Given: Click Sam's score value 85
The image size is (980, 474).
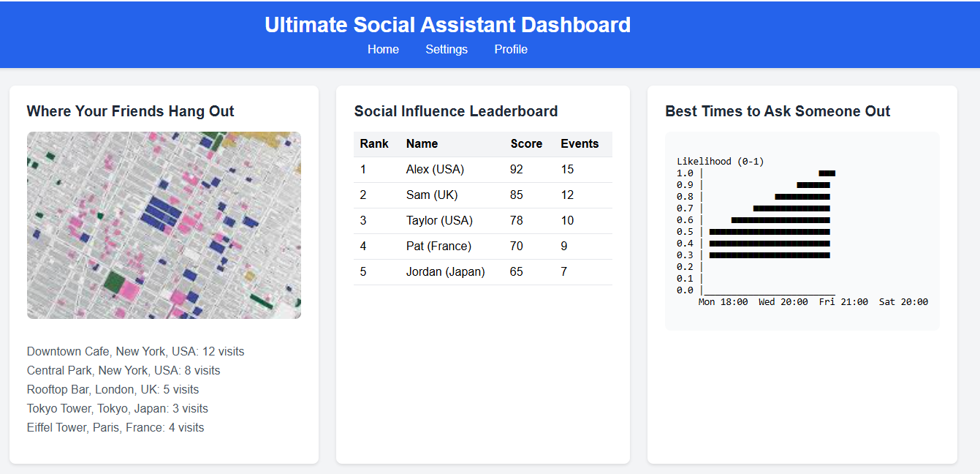Looking at the screenshot, I should (x=517, y=195).
